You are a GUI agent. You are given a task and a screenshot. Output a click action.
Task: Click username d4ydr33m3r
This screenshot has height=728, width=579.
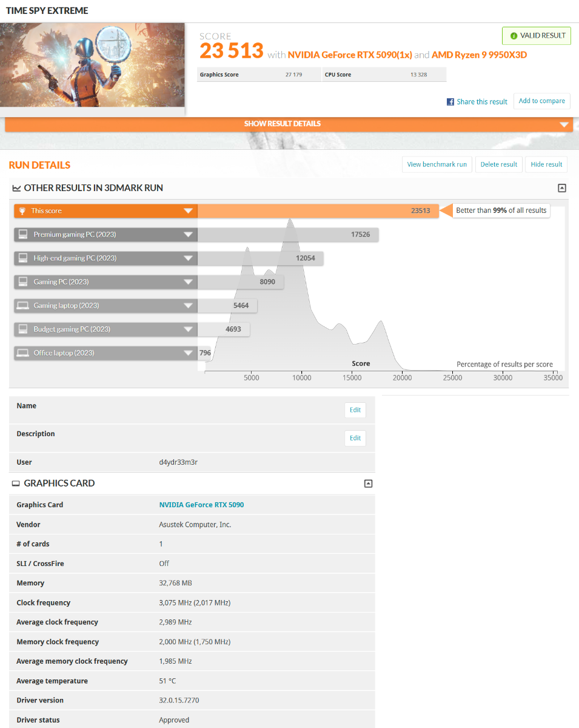pyautogui.click(x=178, y=462)
